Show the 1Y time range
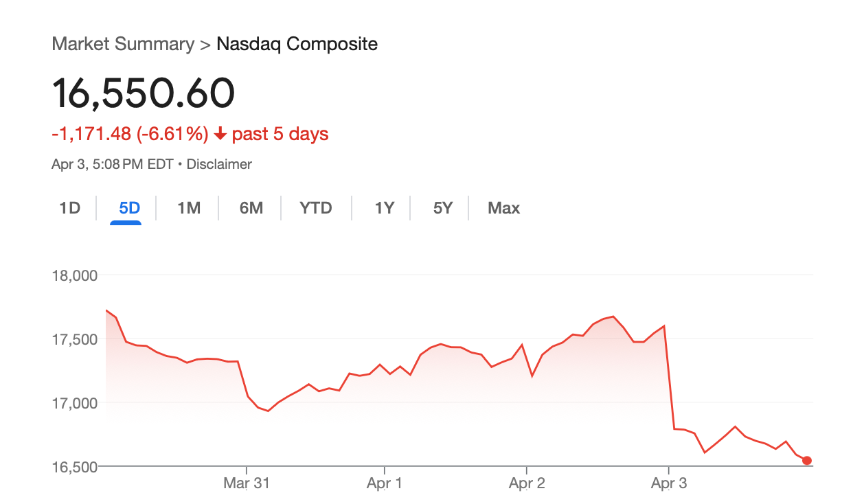Viewport: 853px width, 504px height. (382, 207)
